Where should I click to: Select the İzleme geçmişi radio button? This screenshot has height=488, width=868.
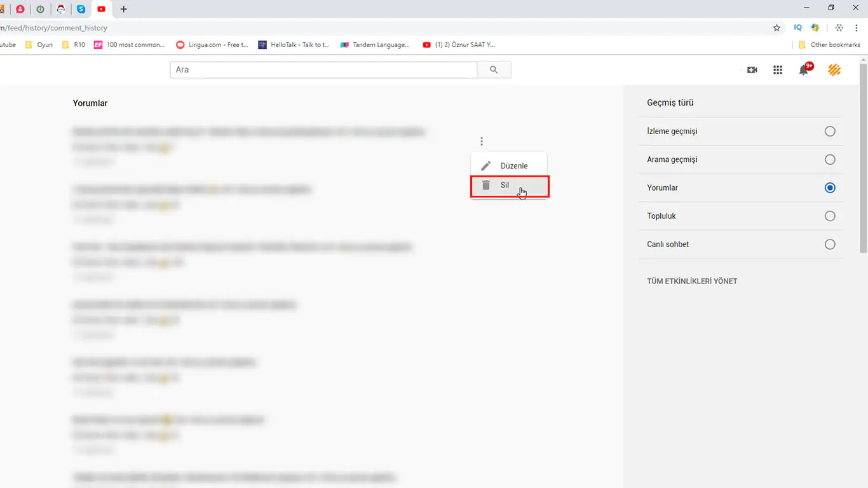(830, 132)
